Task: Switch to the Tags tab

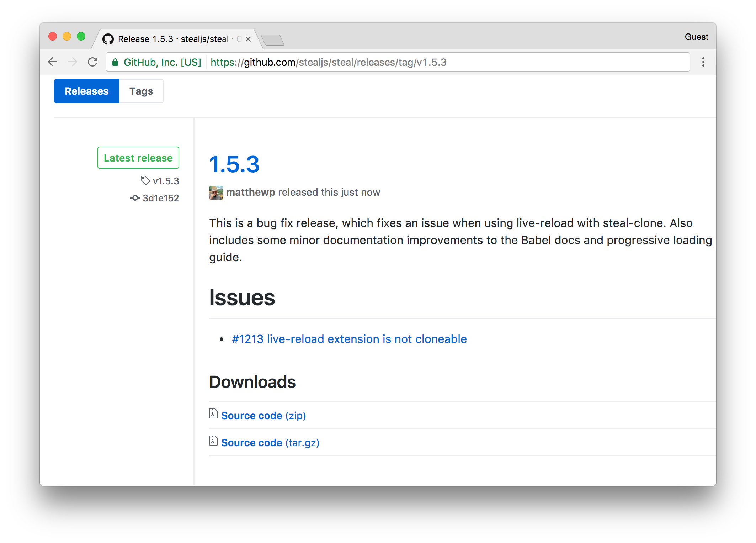Action: [141, 91]
